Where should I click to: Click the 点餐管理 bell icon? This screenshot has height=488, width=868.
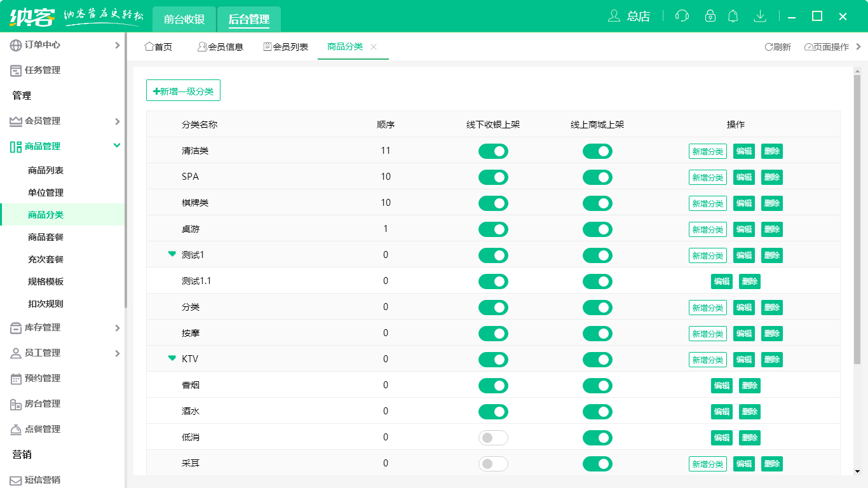click(x=16, y=430)
